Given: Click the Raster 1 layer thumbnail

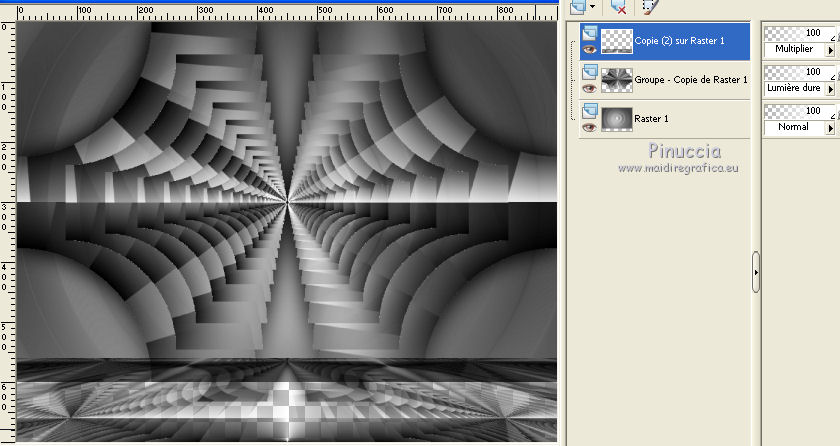Looking at the screenshot, I should point(617,119).
